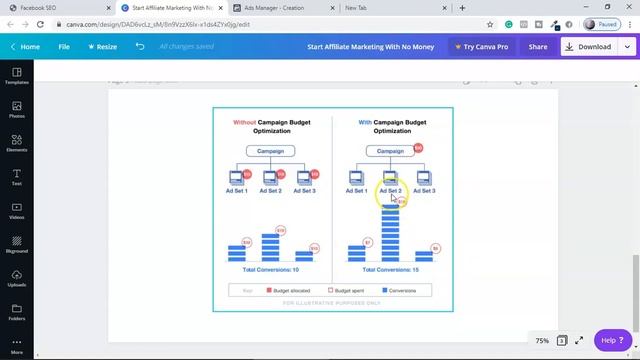Open the Help button
Image resolution: width=640 pixels, height=360 pixels.
pyautogui.click(x=613, y=340)
